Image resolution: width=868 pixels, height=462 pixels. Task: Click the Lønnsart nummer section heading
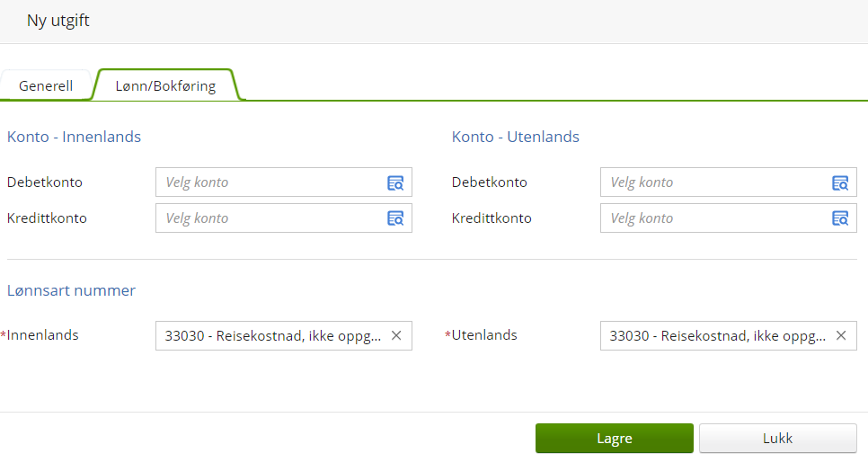pyautogui.click(x=71, y=290)
